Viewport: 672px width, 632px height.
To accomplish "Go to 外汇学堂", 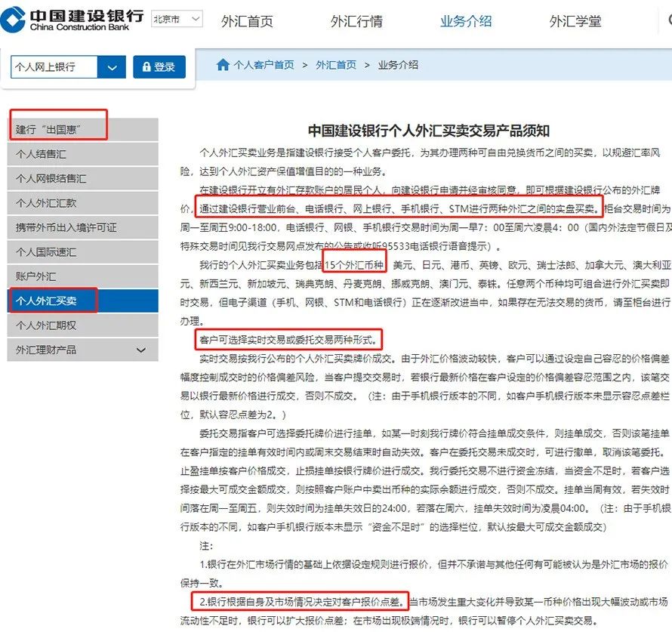I will click(x=575, y=22).
